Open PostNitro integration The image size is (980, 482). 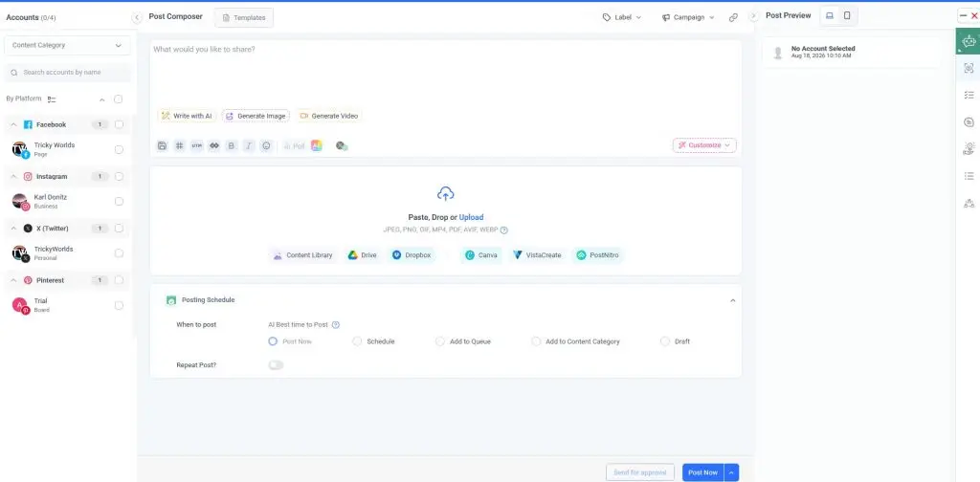click(x=599, y=255)
